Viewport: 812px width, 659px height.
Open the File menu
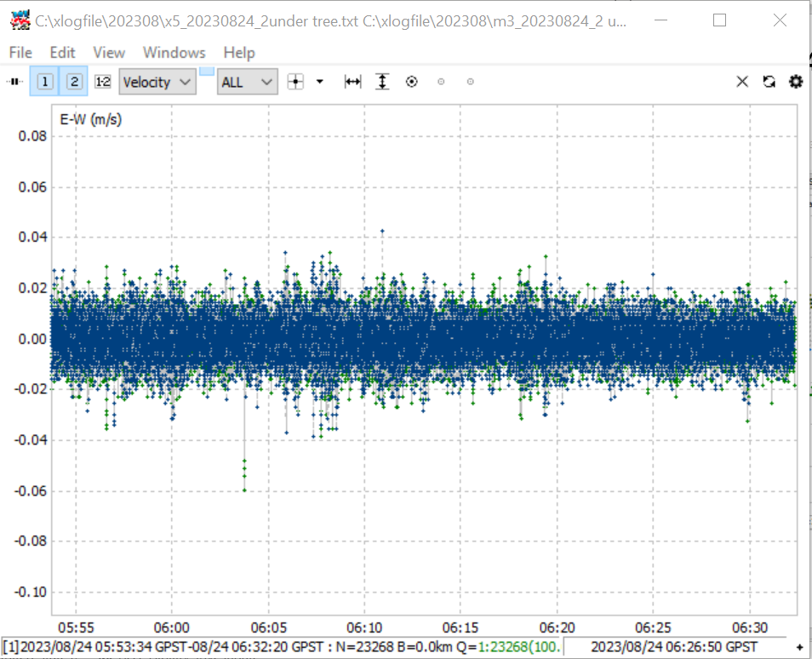point(20,52)
